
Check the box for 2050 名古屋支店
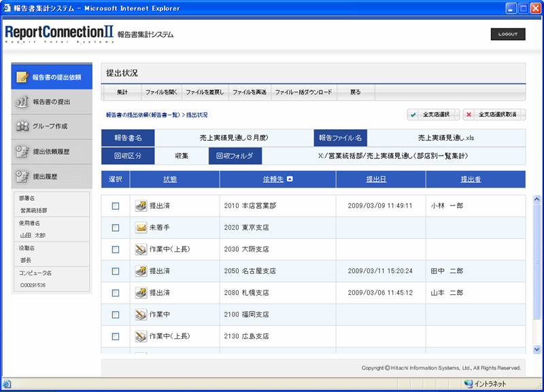click(116, 271)
